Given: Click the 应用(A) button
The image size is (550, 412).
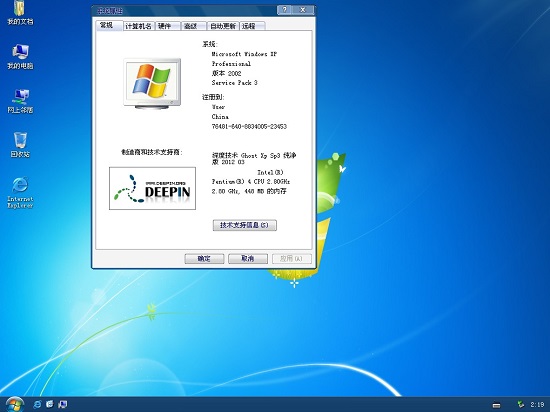Looking at the screenshot, I should coord(292,259).
